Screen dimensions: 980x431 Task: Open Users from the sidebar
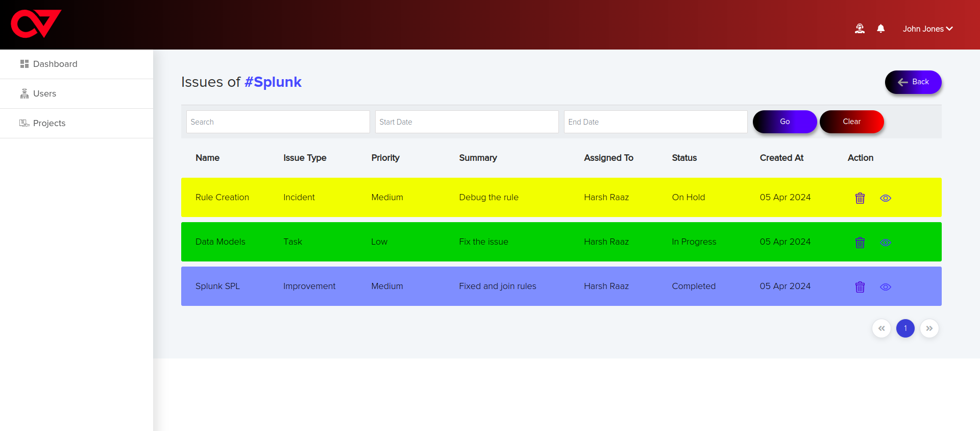[x=77, y=93]
